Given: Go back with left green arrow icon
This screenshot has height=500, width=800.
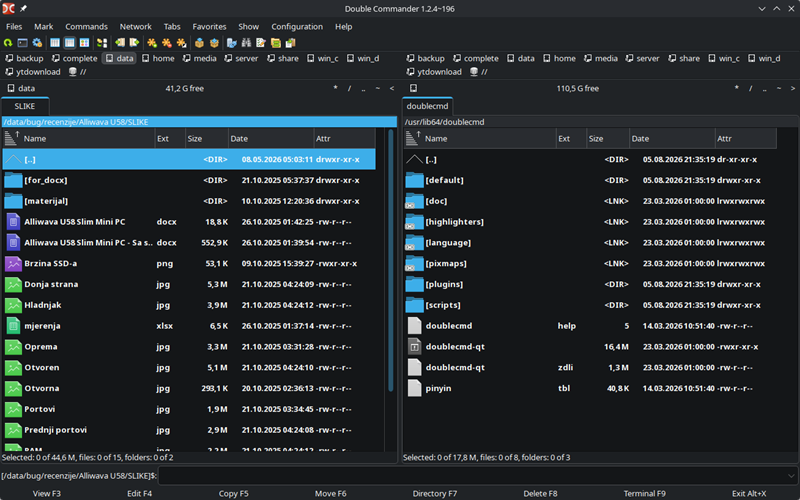Looking at the screenshot, I should click(x=120, y=43).
